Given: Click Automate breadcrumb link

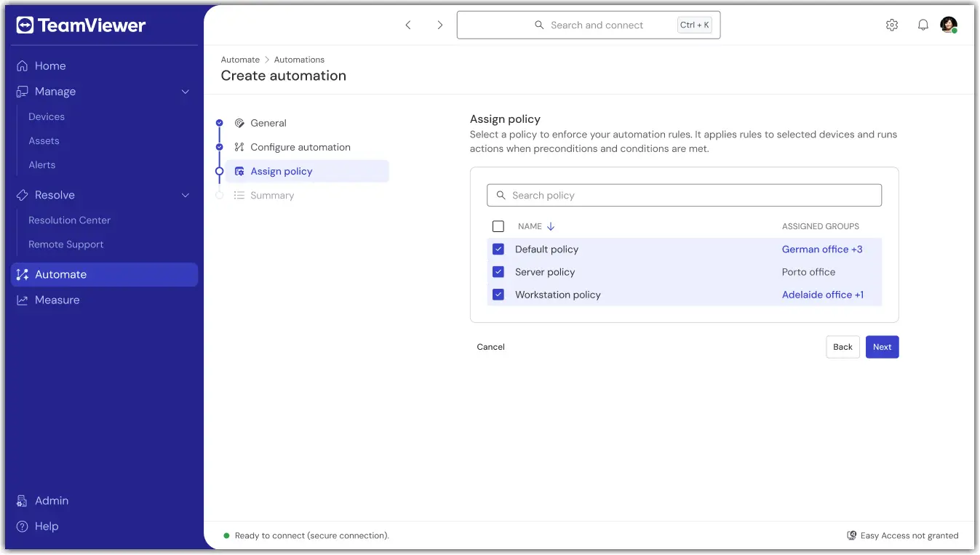Looking at the screenshot, I should pos(240,60).
